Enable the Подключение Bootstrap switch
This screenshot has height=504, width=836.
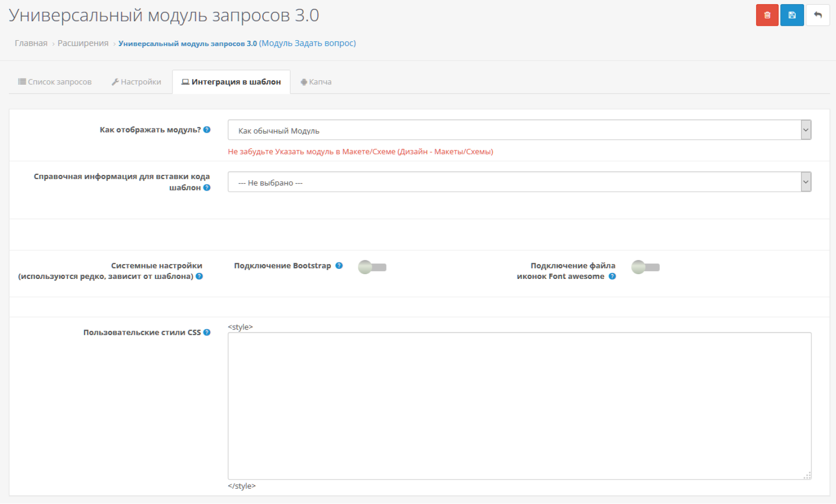[372, 267]
